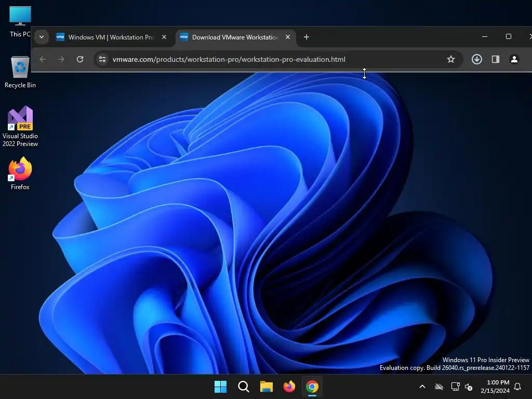The width and height of the screenshot is (532, 399).
Task: Close the Windows VM | Workstation Pro tab
Action: [x=164, y=37]
